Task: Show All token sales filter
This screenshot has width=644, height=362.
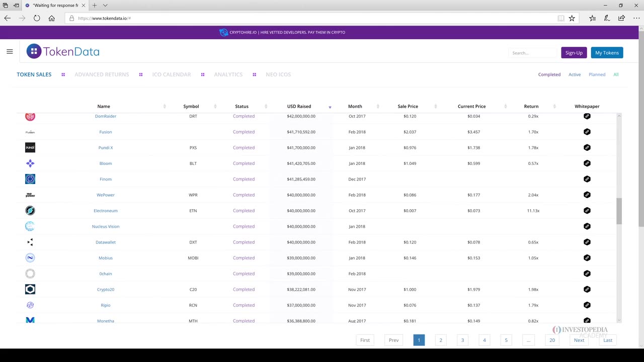Action: [616, 74]
